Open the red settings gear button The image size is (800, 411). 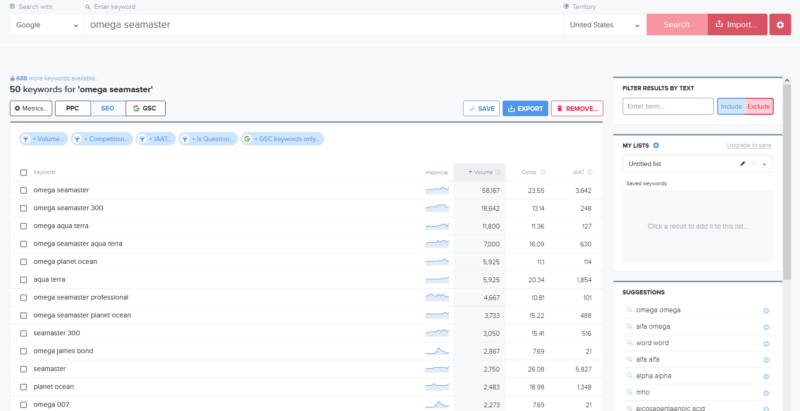tap(779, 24)
